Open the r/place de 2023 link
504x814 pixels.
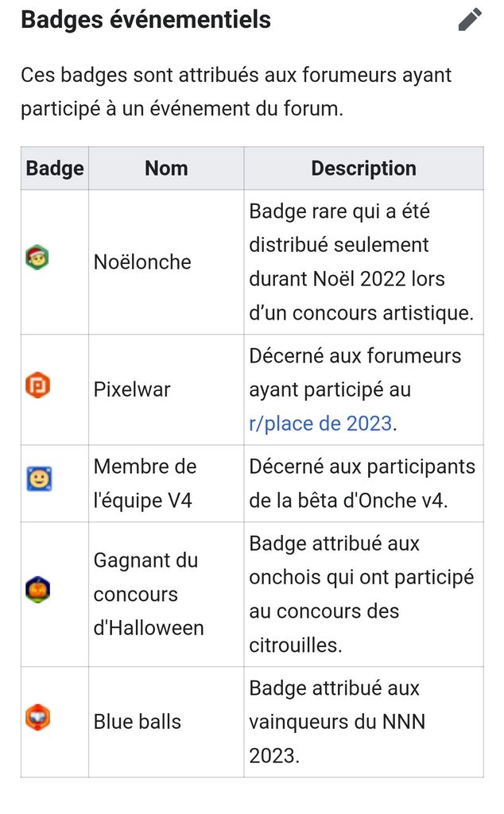pos(320,423)
